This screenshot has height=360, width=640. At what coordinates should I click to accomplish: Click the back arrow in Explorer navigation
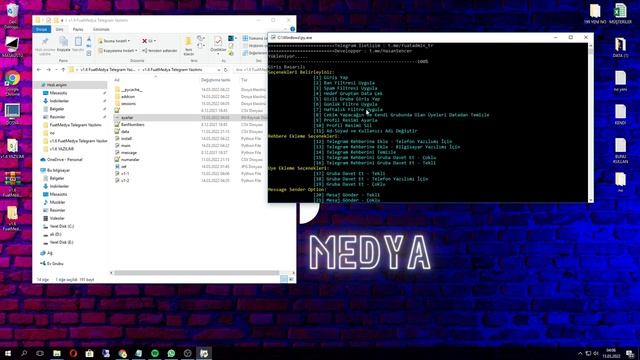pos(39,70)
